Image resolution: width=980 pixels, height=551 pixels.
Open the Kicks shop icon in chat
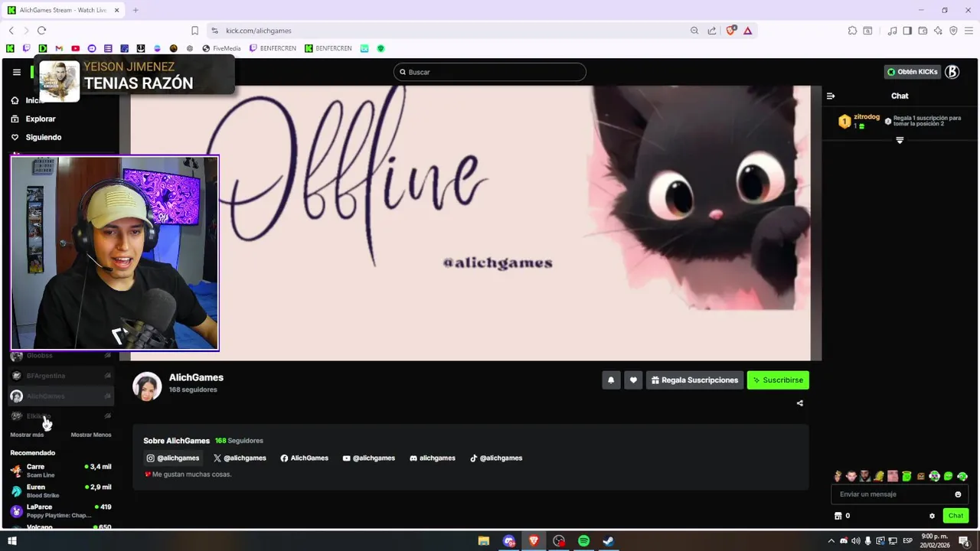838,516
